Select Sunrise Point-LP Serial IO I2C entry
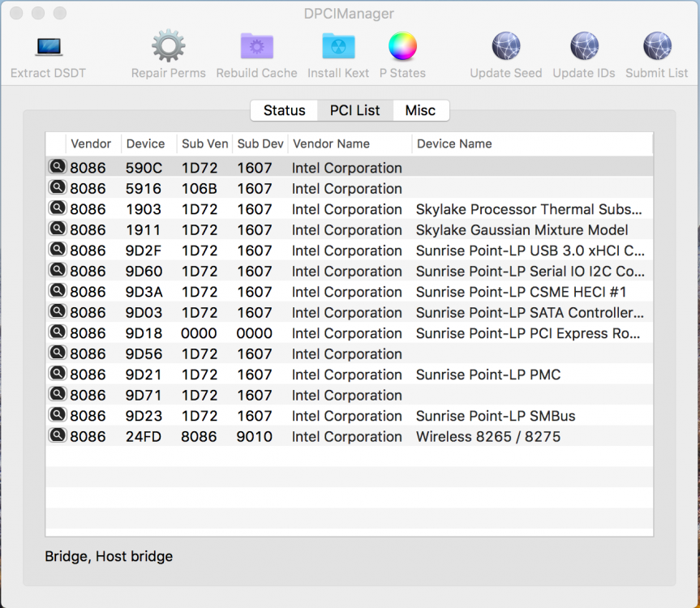 click(530, 272)
